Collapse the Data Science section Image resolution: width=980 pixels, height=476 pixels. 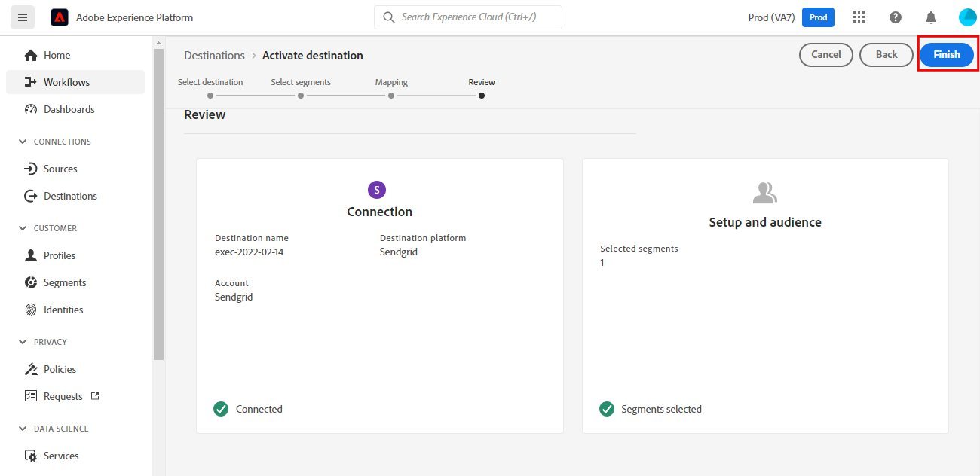pos(22,429)
